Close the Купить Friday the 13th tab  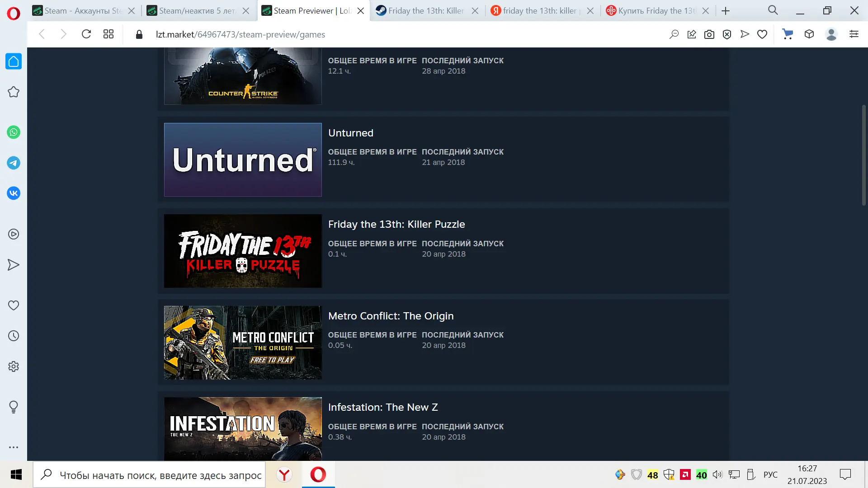(706, 11)
